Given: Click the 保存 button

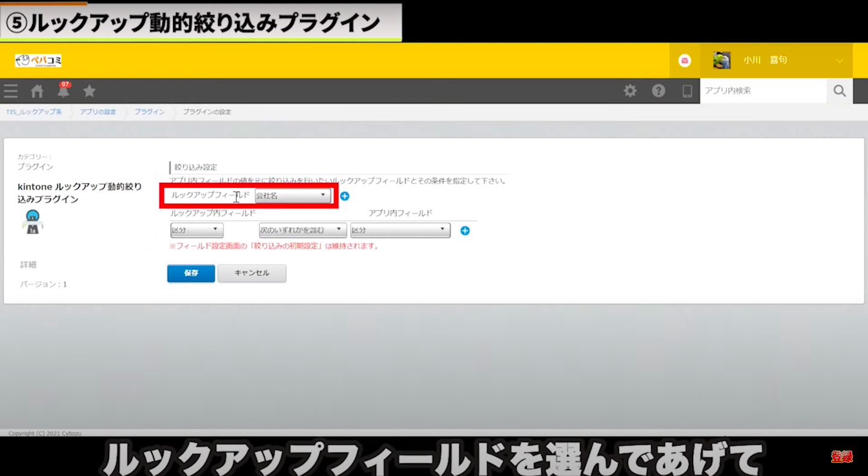Looking at the screenshot, I should click(x=191, y=273).
